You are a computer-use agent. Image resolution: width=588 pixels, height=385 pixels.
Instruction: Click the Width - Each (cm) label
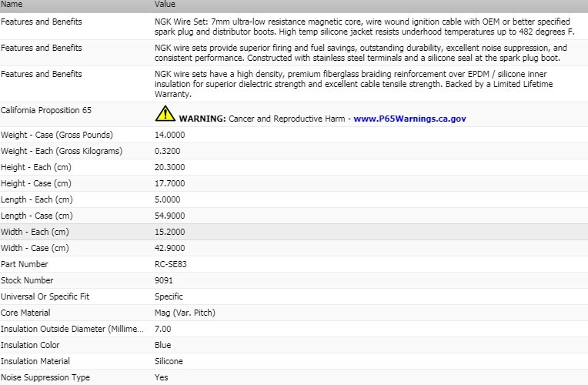tap(35, 232)
